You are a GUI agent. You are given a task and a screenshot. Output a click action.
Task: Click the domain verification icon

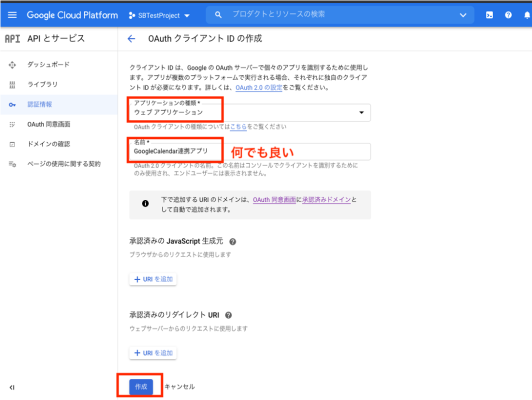(x=12, y=144)
